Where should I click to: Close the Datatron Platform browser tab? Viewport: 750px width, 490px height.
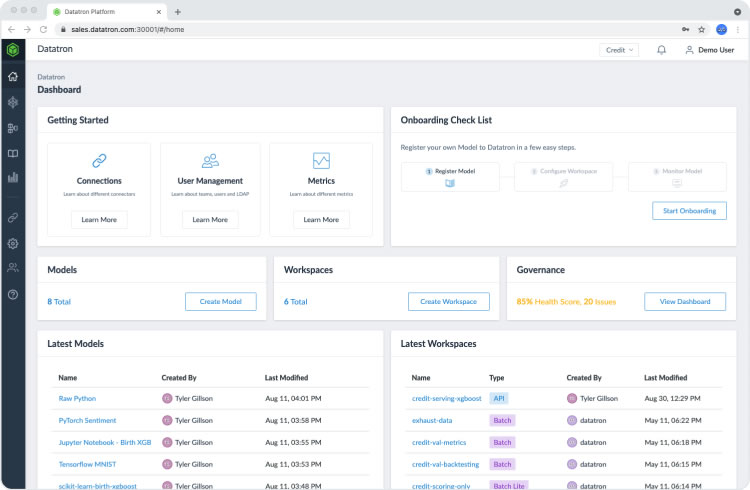coord(159,12)
